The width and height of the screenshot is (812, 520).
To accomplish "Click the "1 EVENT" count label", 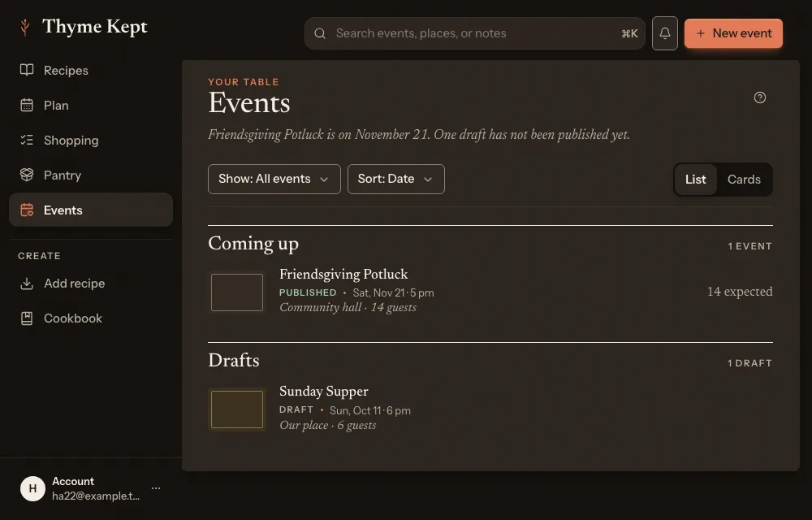I will point(749,246).
